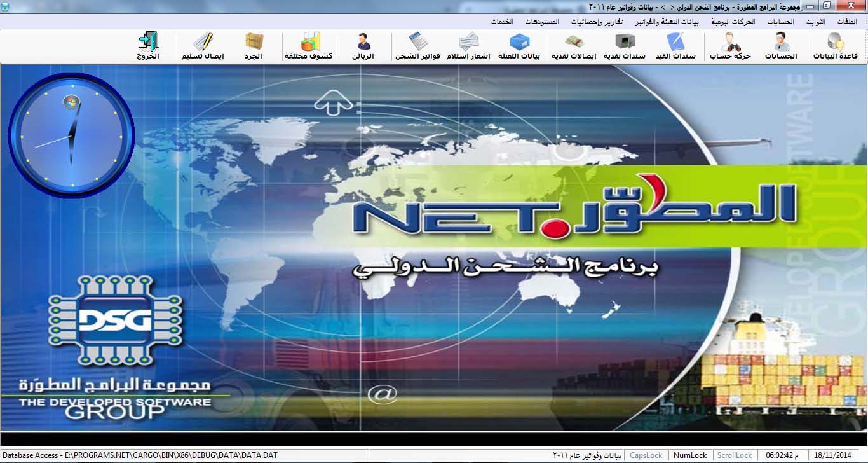
Task: Open سندات القيد journal vouchers icon
Action: pyautogui.click(x=675, y=46)
